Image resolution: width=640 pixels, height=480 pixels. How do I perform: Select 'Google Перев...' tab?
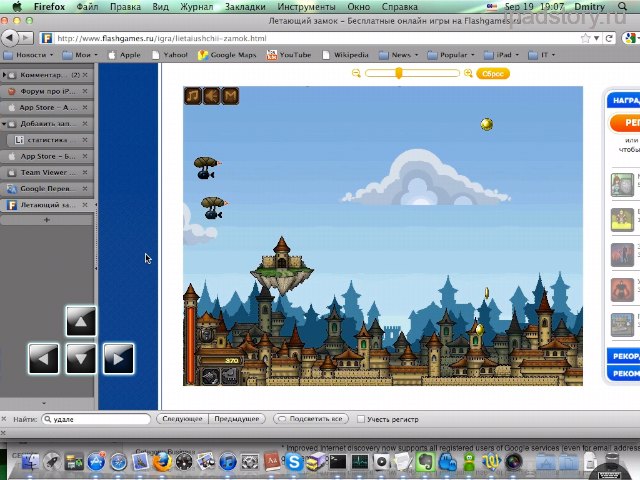pos(48,189)
